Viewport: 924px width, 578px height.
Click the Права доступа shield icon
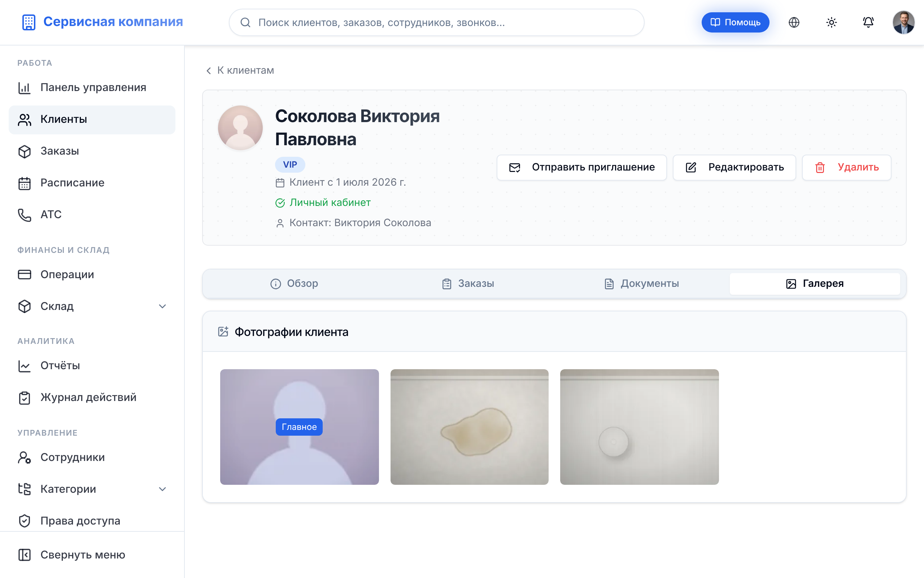[25, 521]
